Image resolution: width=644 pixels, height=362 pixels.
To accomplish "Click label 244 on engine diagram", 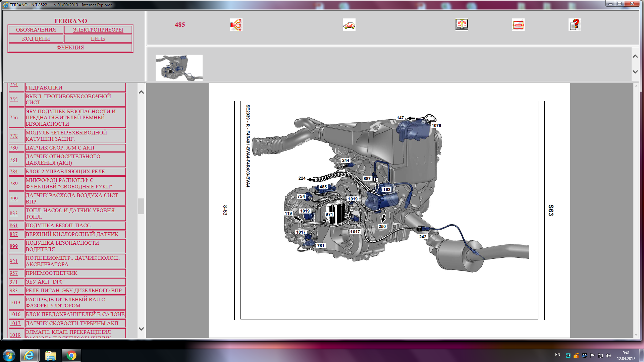I will (345, 161).
